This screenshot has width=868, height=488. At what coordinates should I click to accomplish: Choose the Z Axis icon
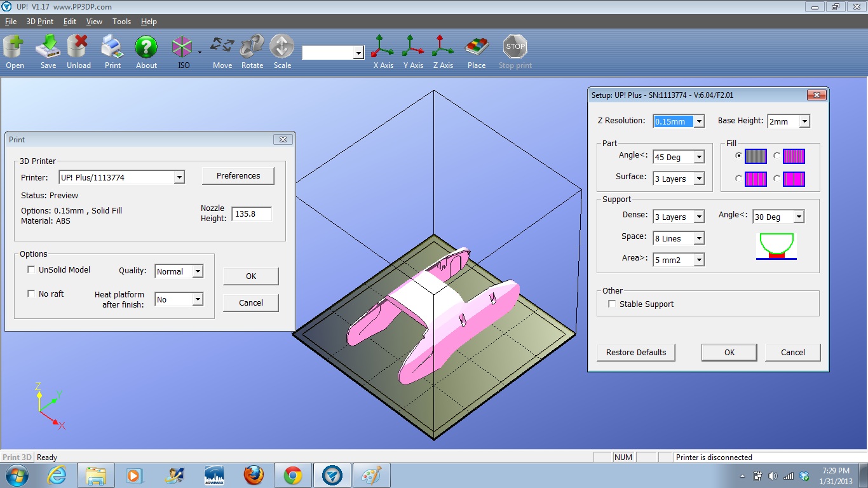pyautogui.click(x=443, y=47)
